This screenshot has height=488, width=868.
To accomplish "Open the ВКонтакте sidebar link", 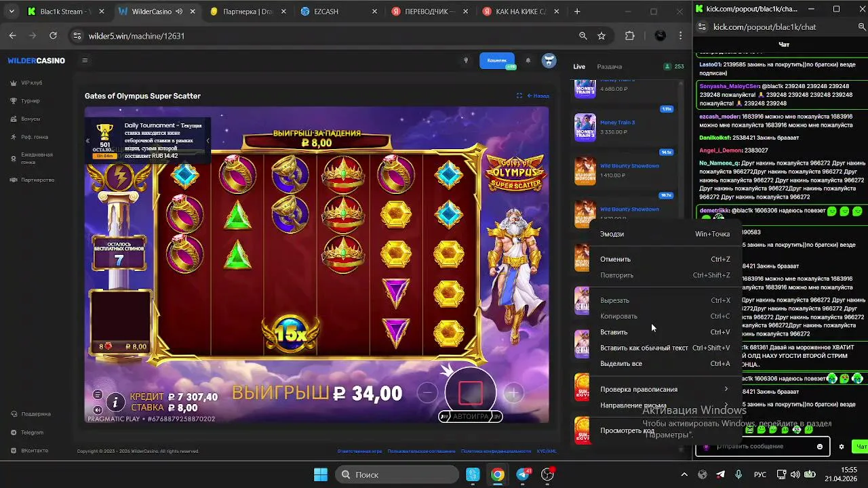I will coord(30,451).
